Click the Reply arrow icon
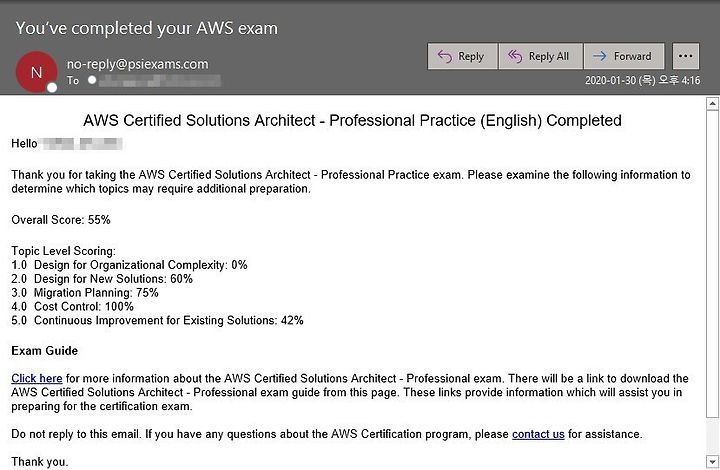 (444, 56)
